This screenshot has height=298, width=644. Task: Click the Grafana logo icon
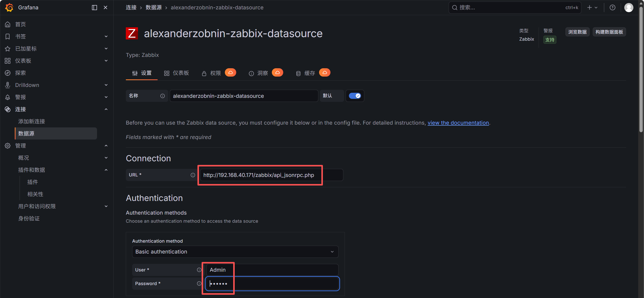(9, 8)
